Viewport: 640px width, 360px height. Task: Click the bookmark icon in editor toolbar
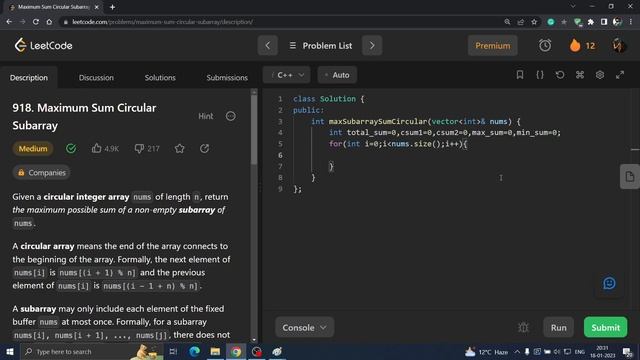pos(520,75)
